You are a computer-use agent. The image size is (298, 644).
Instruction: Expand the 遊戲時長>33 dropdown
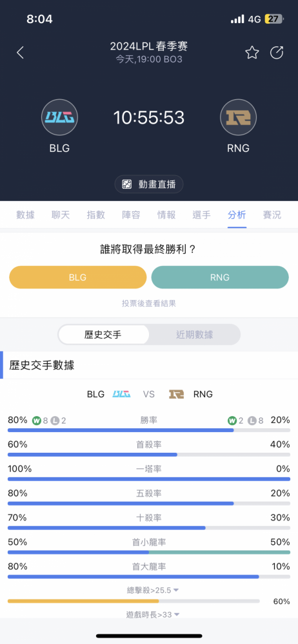[x=153, y=615]
